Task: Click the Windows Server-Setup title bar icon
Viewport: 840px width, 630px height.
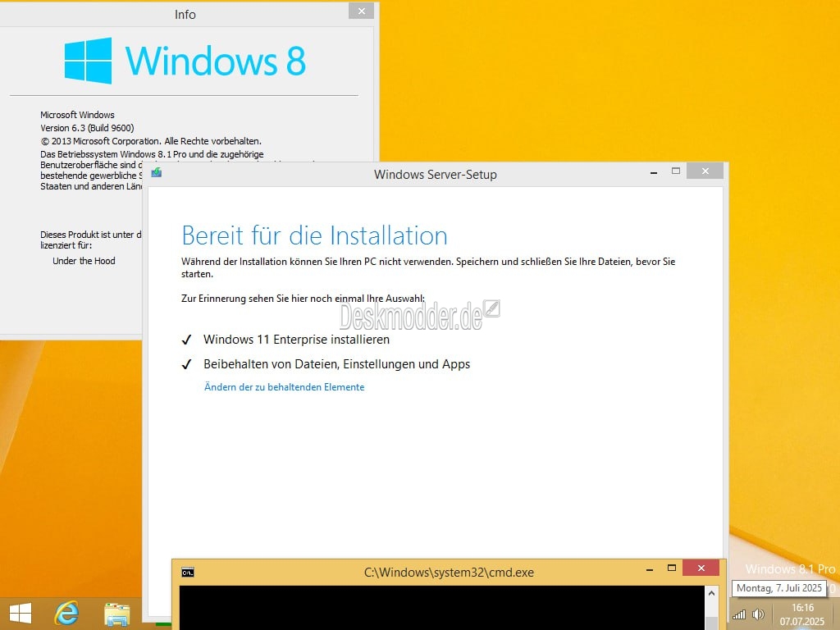Action: (x=157, y=172)
